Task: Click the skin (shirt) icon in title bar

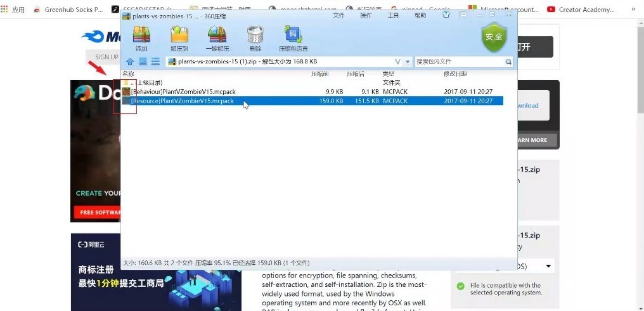Action: (446, 15)
